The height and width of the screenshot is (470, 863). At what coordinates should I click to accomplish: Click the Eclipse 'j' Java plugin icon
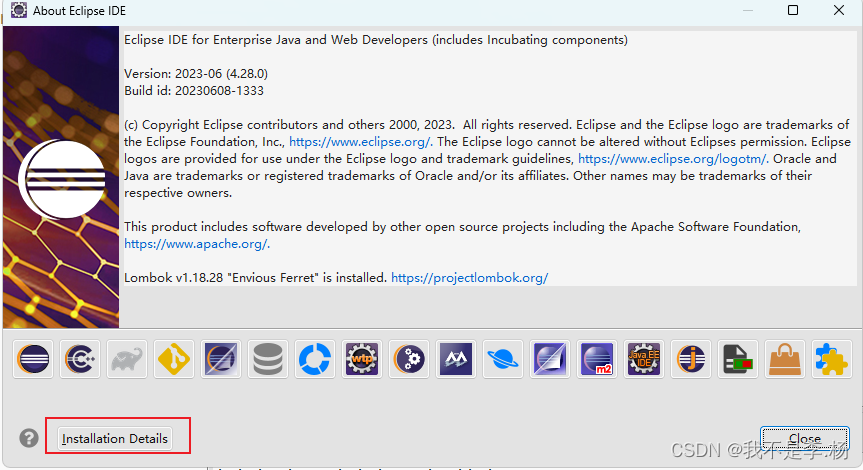coord(691,359)
